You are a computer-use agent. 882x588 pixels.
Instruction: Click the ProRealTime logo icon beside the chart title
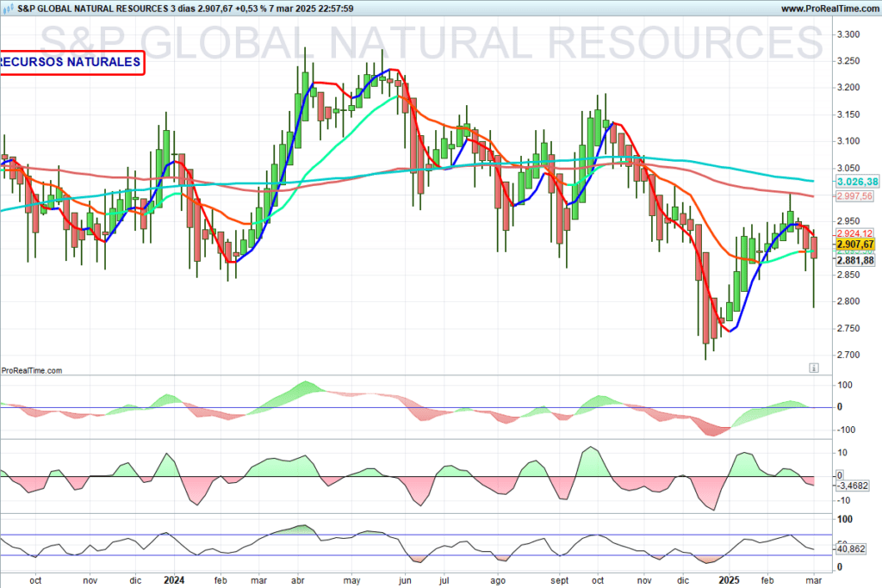pyautogui.click(x=8, y=8)
